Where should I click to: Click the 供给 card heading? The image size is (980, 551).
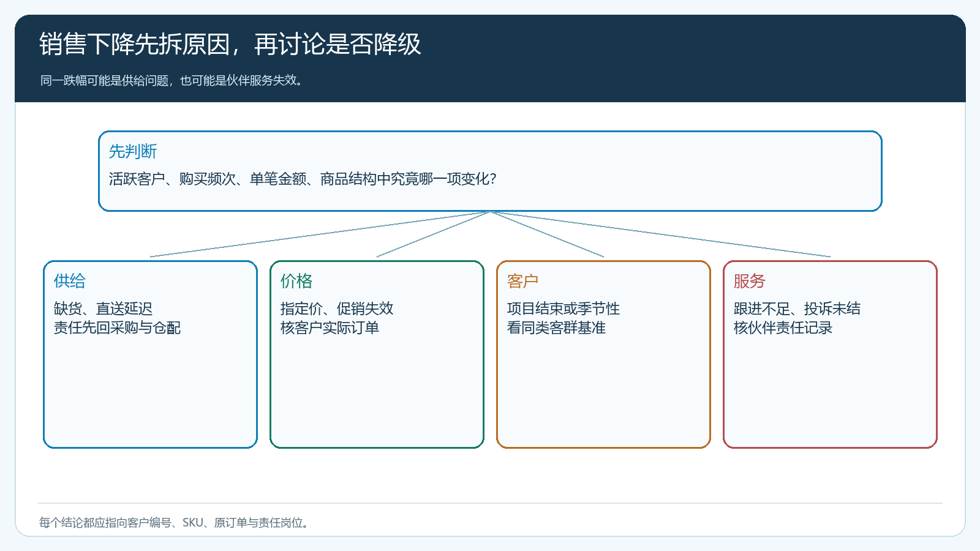70,281
